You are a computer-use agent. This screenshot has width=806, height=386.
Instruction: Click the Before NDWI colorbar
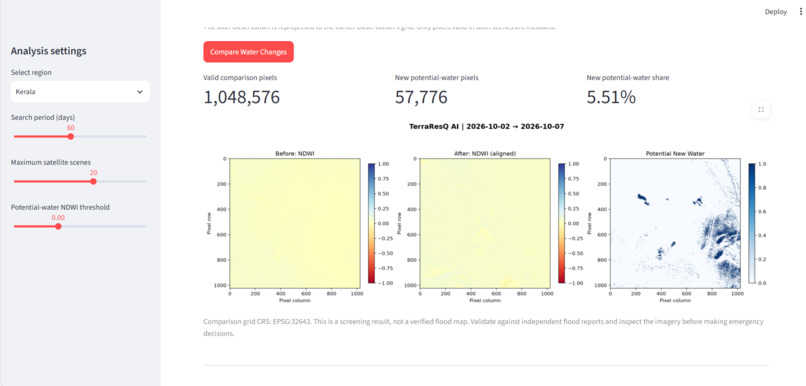(x=372, y=223)
